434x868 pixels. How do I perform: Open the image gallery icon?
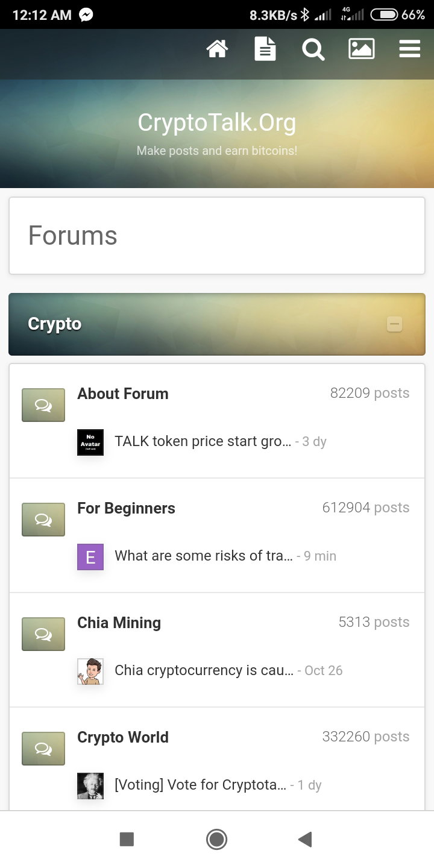tap(362, 49)
